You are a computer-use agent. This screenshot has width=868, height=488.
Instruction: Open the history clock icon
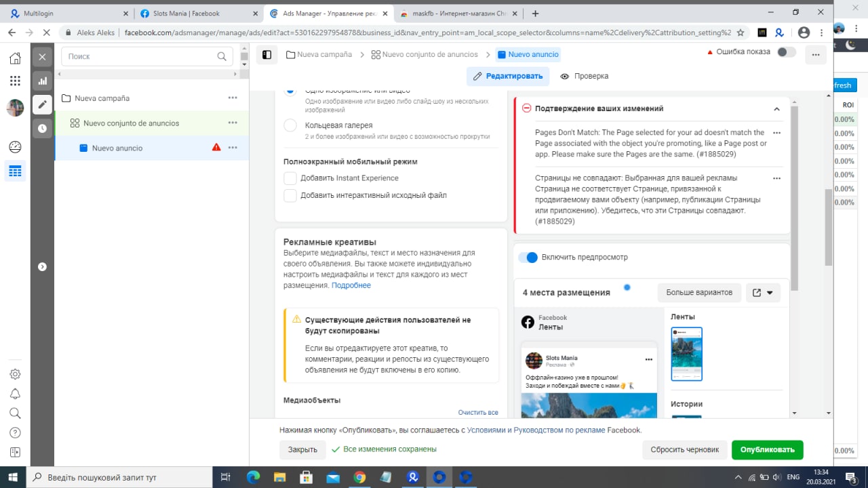click(x=42, y=128)
